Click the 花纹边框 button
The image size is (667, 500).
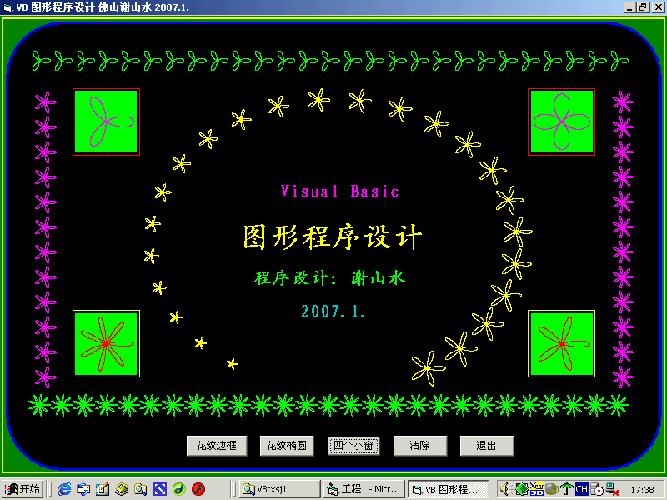[217, 446]
